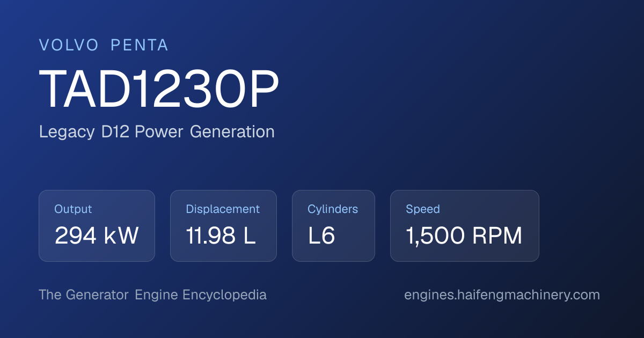Click the Legacy D12 Power Generation subtitle
This screenshot has width=644, height=338.
(x=157, y=132)
